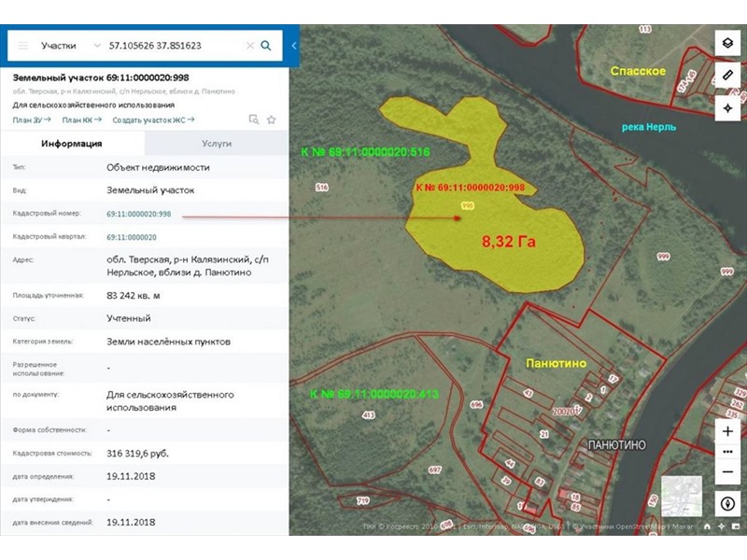
Task: Open the three-dots zoom options
Action: tap(727, 453)
